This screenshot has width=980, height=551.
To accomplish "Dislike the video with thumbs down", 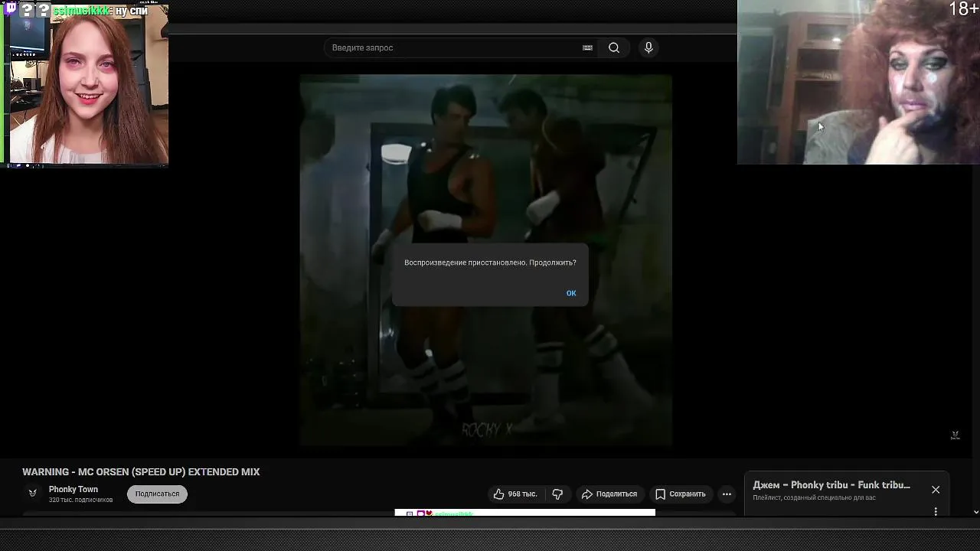I will [557, 494].
